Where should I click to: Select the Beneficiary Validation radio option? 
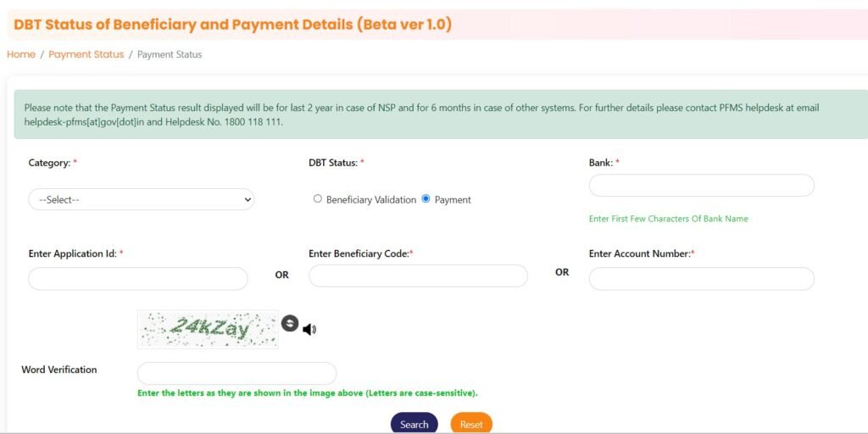[x=318, y=199]
